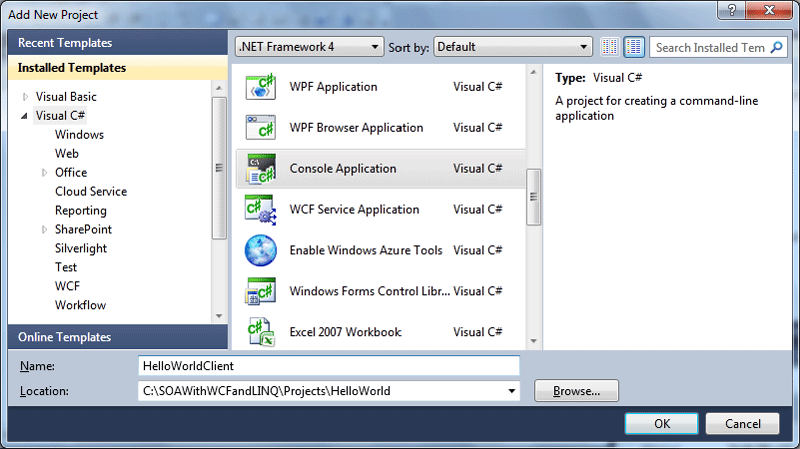Viewport: 800px width, 449px height.
Task: Switch to medium icons view
Action: [x=634, y=47]
